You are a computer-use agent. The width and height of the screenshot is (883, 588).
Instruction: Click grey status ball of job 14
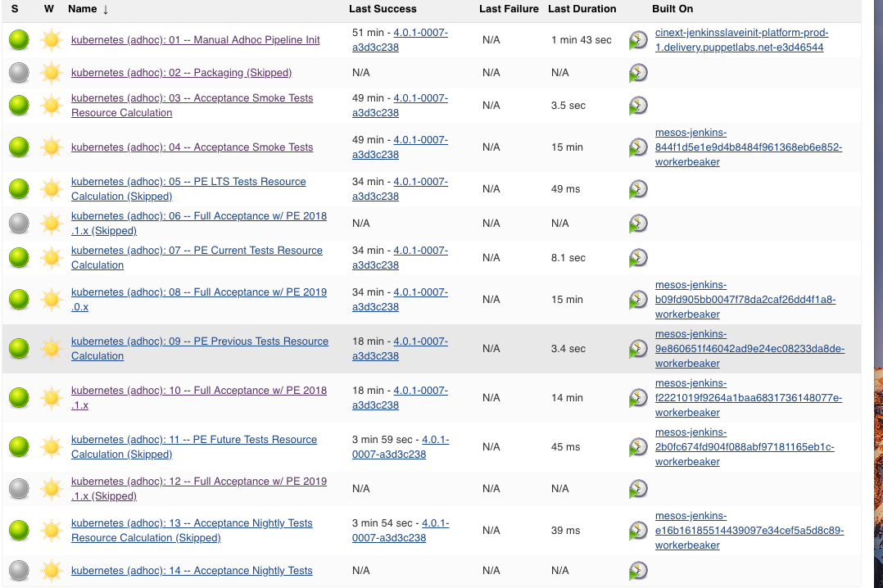[19, 571]
